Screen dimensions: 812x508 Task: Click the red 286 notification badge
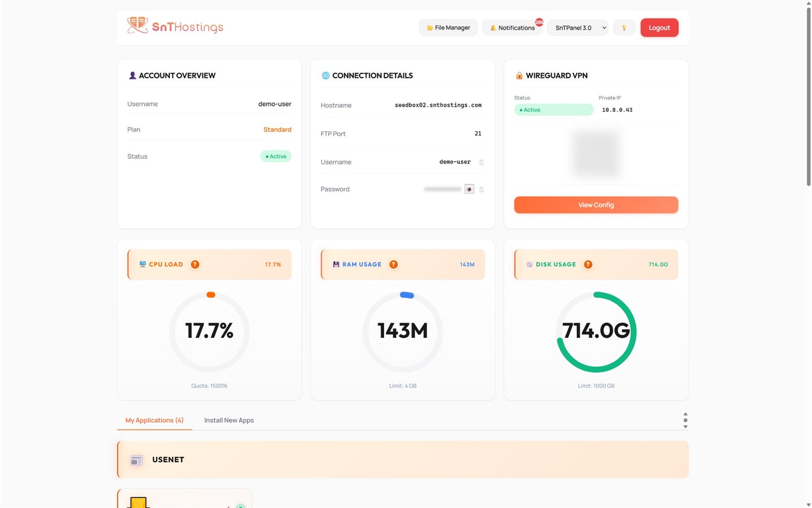click(x=539, y=22)
